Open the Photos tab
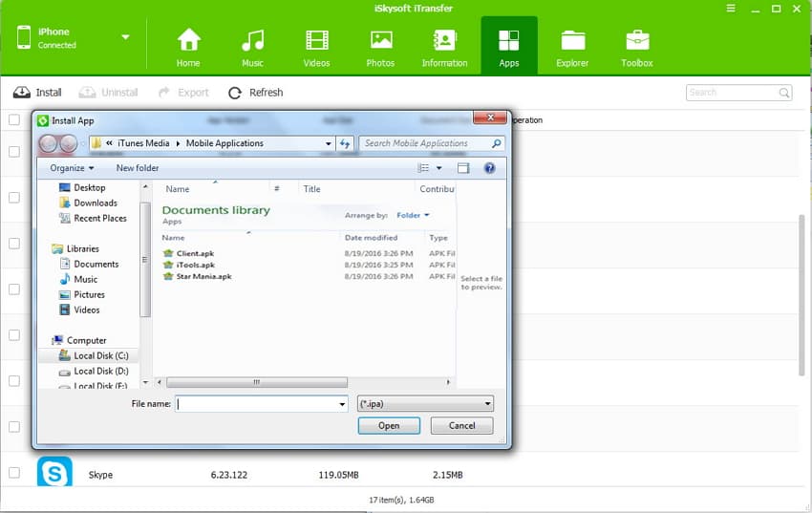The image size is (812, 513). [380, 48]
